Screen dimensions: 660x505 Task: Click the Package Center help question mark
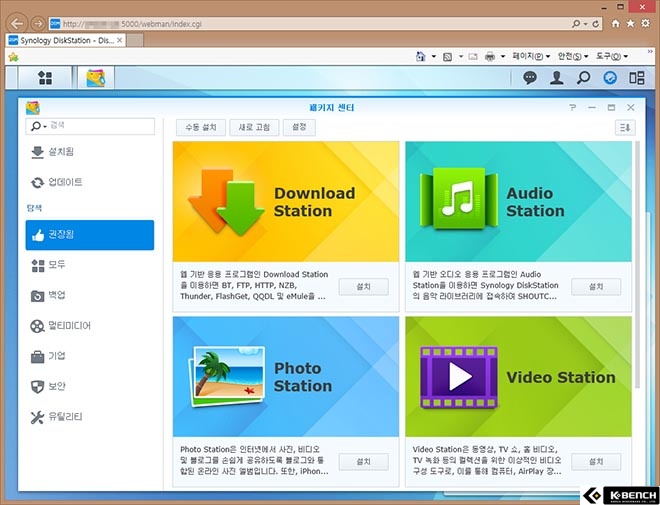pyautogui.click(x=572, y=108)
